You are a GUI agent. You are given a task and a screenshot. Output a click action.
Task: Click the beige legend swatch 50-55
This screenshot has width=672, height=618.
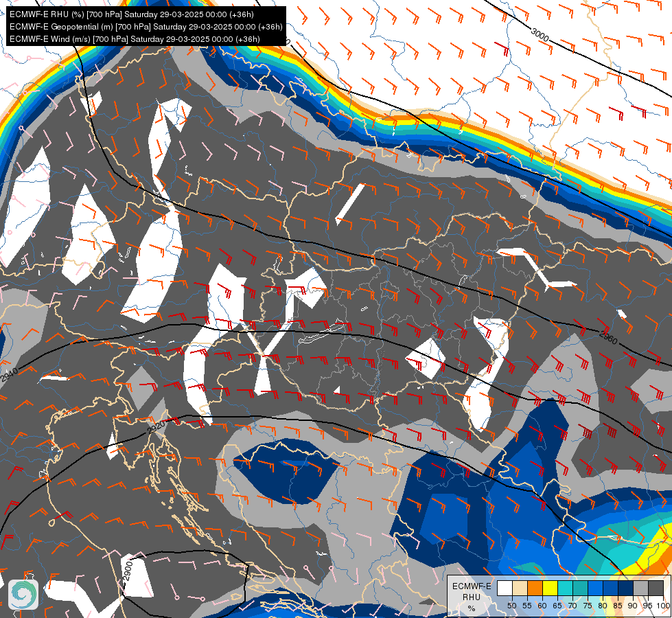[x=520, y=588]
